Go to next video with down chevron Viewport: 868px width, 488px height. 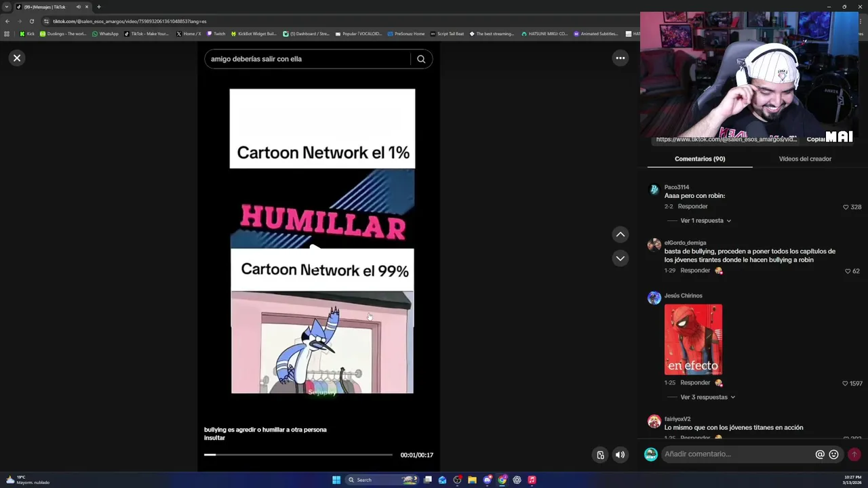(x=620, y=258)
